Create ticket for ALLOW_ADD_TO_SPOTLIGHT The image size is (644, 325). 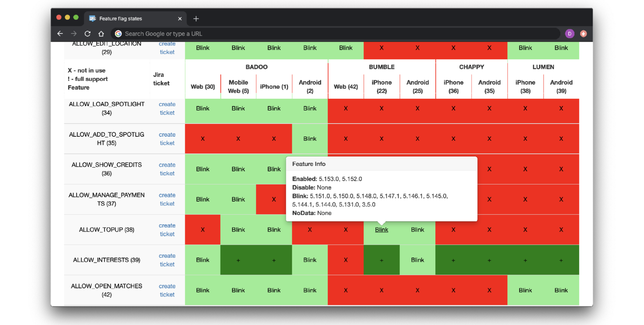click(x=167, y=138)
